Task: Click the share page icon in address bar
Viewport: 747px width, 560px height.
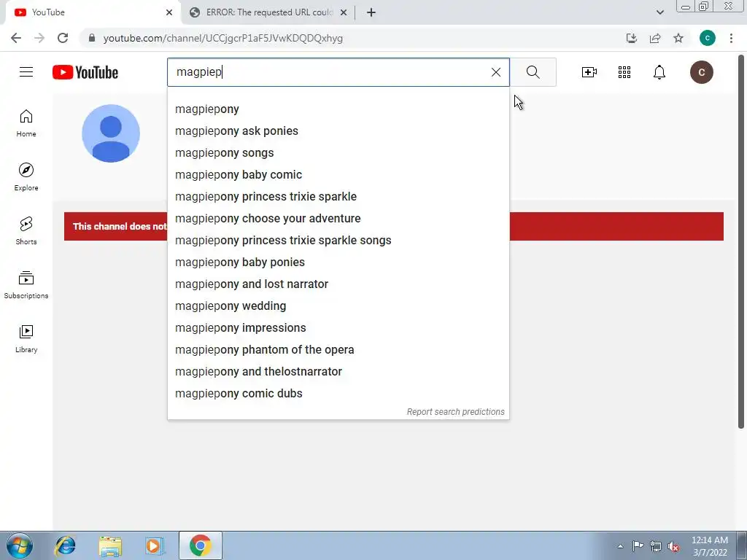Action: click(x=655, y=38)
